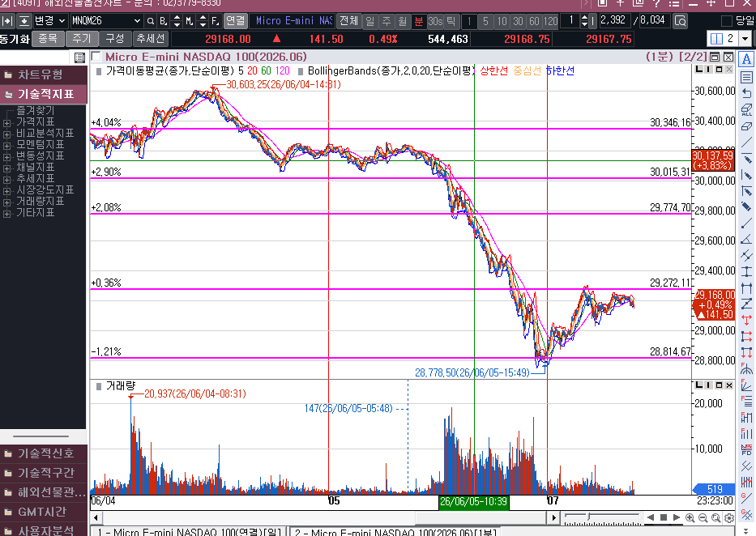Click the erase all drawings icon

(746, 110)
